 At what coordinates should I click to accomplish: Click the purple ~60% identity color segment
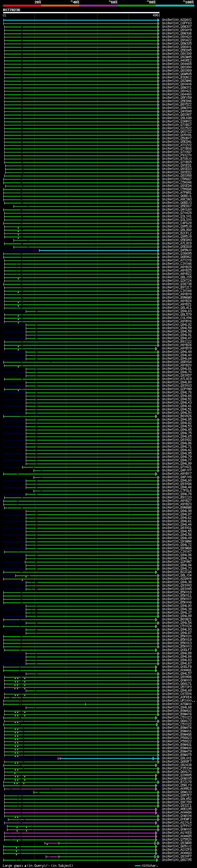click(x=99, y=6)
